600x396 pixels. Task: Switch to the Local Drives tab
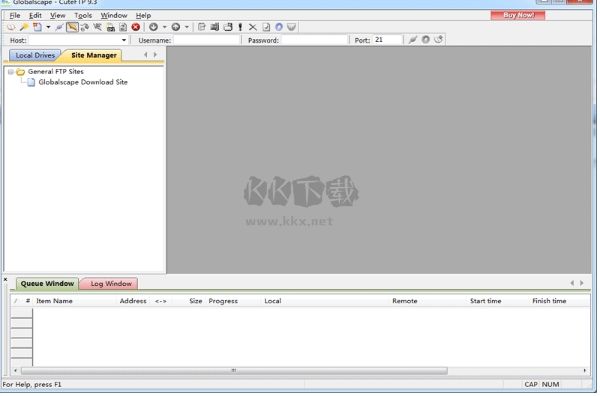point(35,56)
